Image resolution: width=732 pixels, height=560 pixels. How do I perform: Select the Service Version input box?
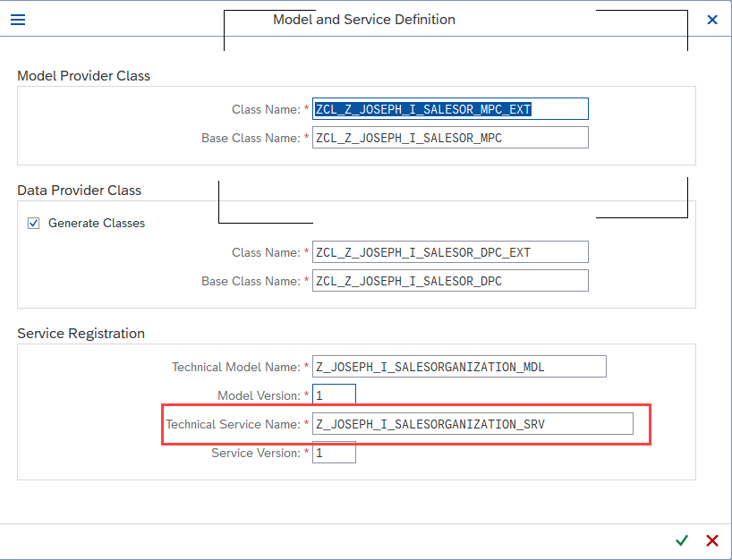334,453
